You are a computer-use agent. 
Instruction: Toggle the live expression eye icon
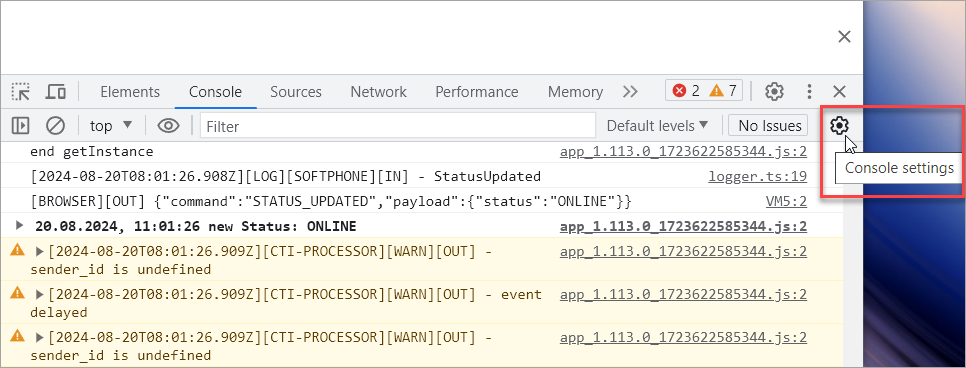[168, 126]
